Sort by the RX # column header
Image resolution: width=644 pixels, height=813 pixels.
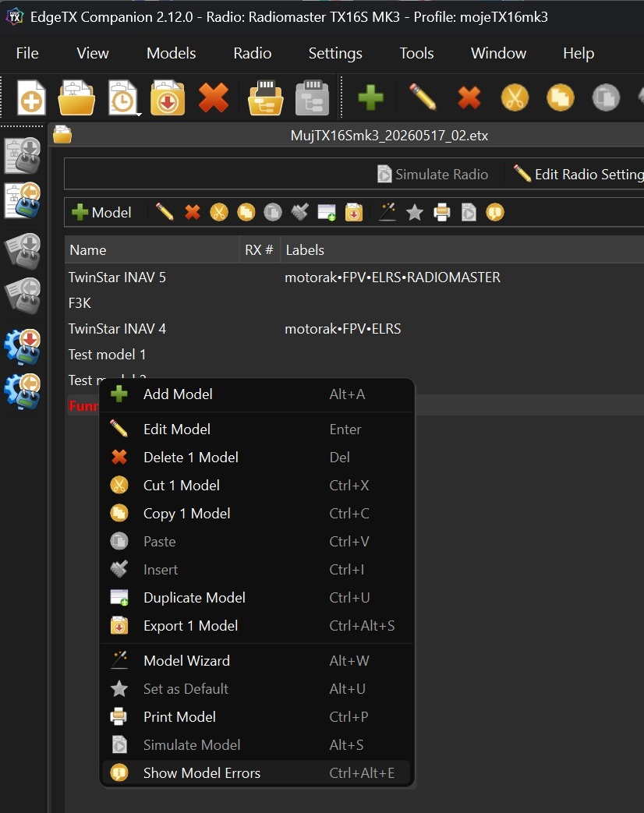coord(260,250)
